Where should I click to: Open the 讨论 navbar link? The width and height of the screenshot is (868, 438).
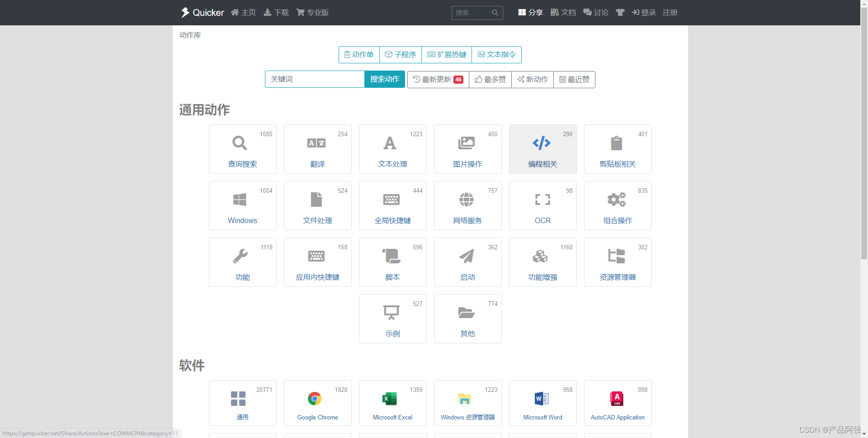[x=596, y=12]
